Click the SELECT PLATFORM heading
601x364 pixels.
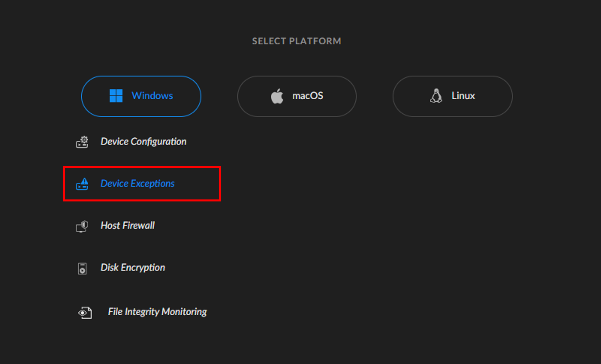297,41
